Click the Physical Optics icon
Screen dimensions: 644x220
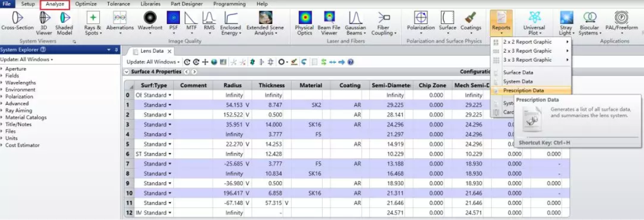click(304, 20)
